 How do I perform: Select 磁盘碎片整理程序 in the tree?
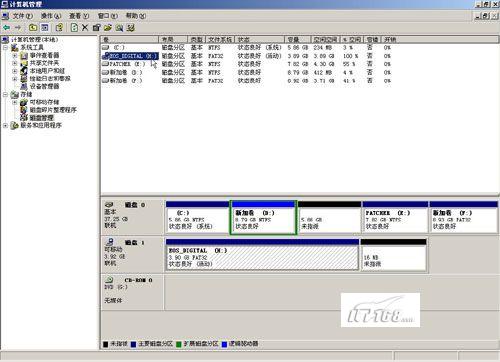[x=53, y=110]
